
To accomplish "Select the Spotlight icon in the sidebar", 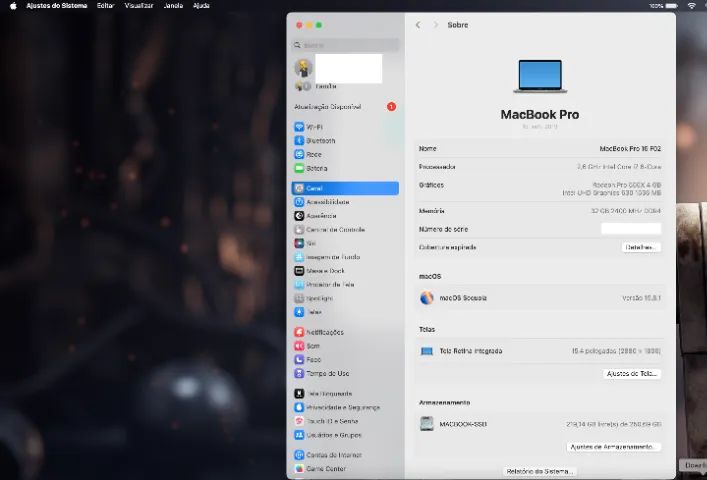I will [x=299, y=298].
